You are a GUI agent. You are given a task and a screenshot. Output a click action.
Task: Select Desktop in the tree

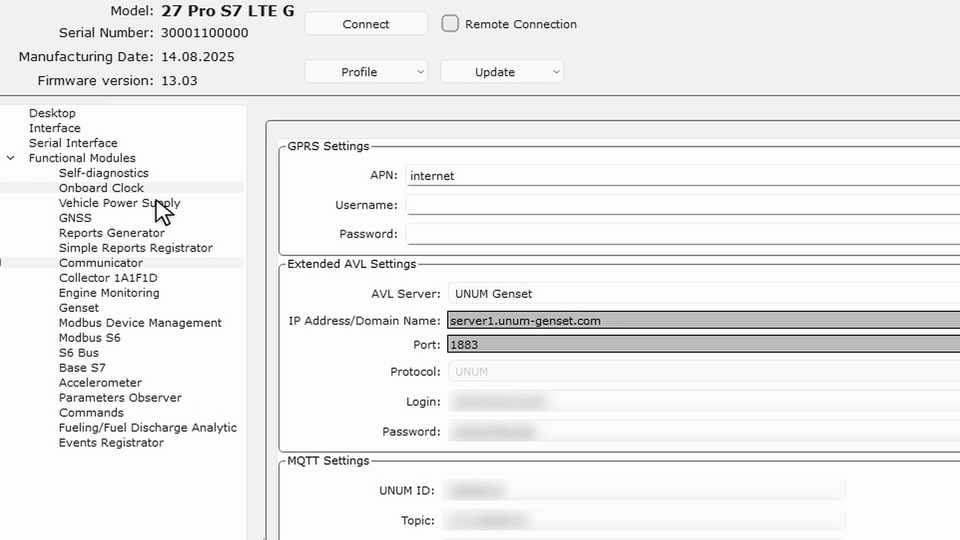[52, 113]
